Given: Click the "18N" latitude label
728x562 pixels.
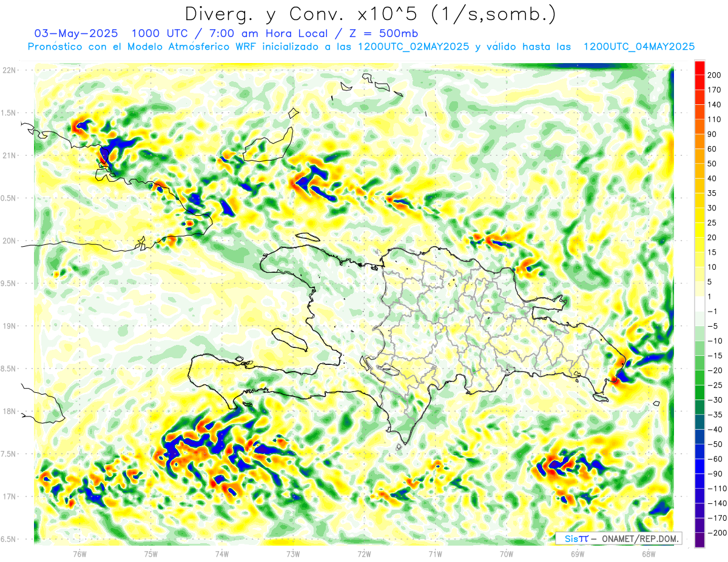Looking at the screenshot, I should click(10, 411).
